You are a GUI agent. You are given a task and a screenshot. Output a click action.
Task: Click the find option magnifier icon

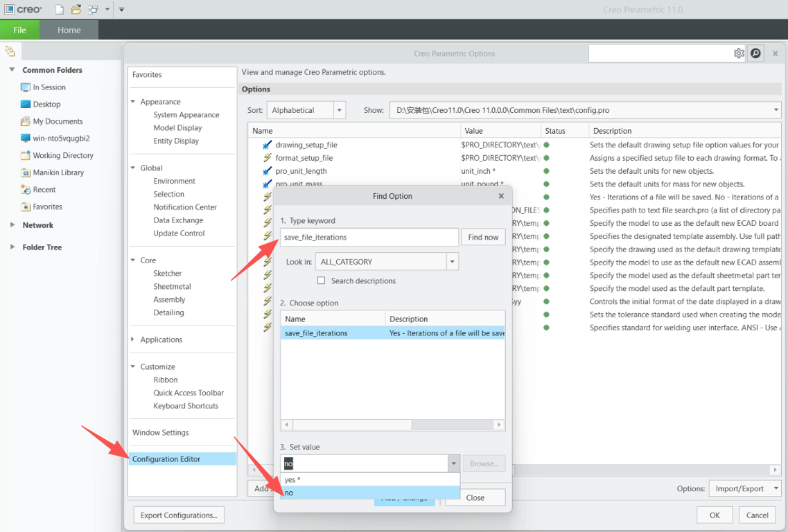click(x=755, y=53)
